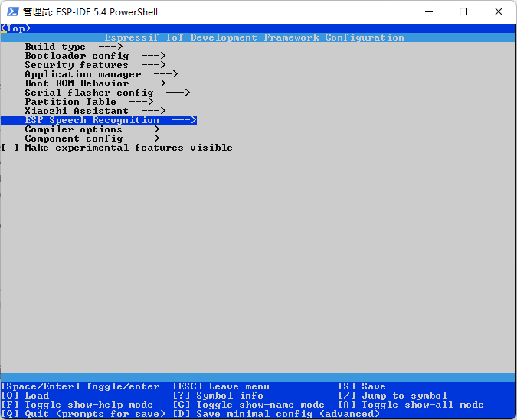This screenshot has width=517, height=420.
Task: Click the [S] Save hint
Action: [x=362, y=386]
